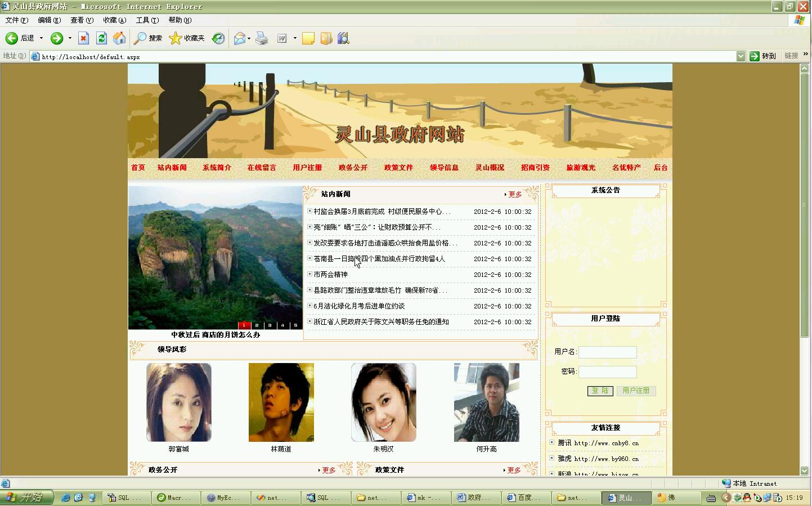Open news 市两会精神
The image size is (812, 506).
[330, 275]
